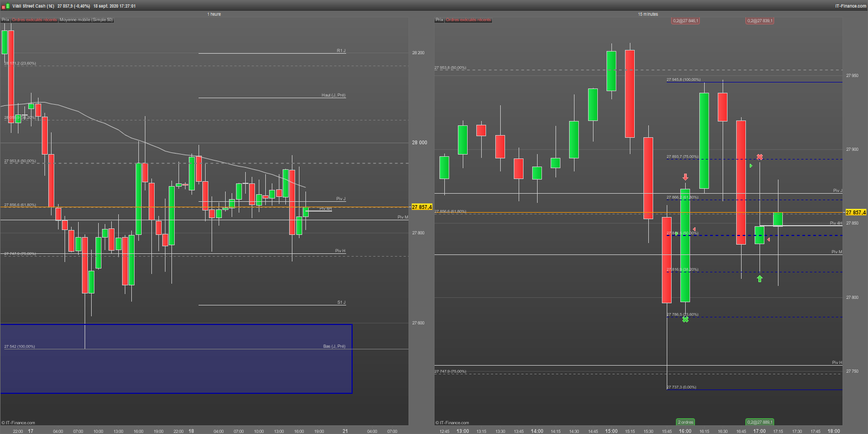Click the '27 600' price axis label

(x=418, y=323)
